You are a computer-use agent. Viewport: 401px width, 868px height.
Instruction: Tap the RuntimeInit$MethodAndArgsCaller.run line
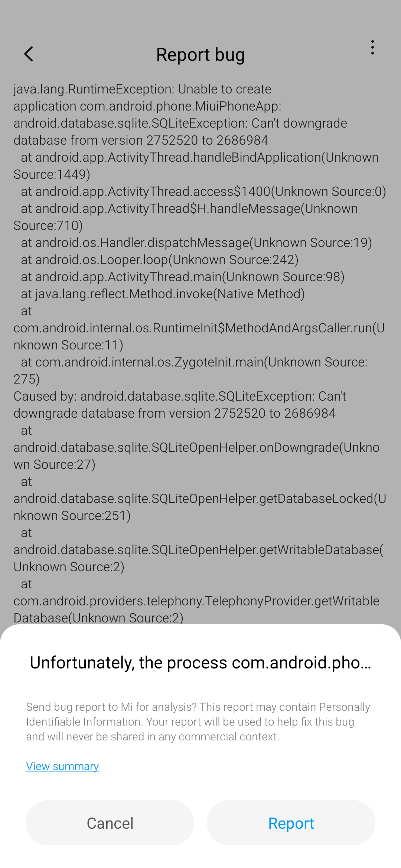[x=199, y=328]
